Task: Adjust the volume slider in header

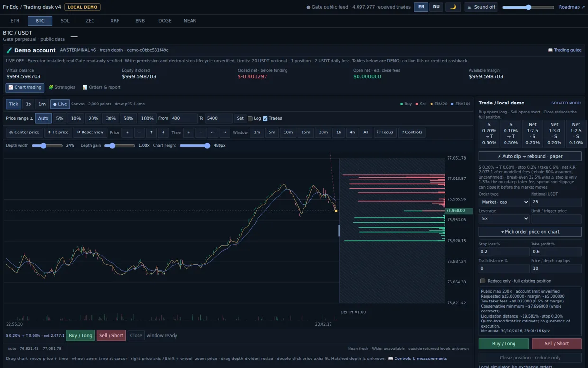Action: coord(528,7)
